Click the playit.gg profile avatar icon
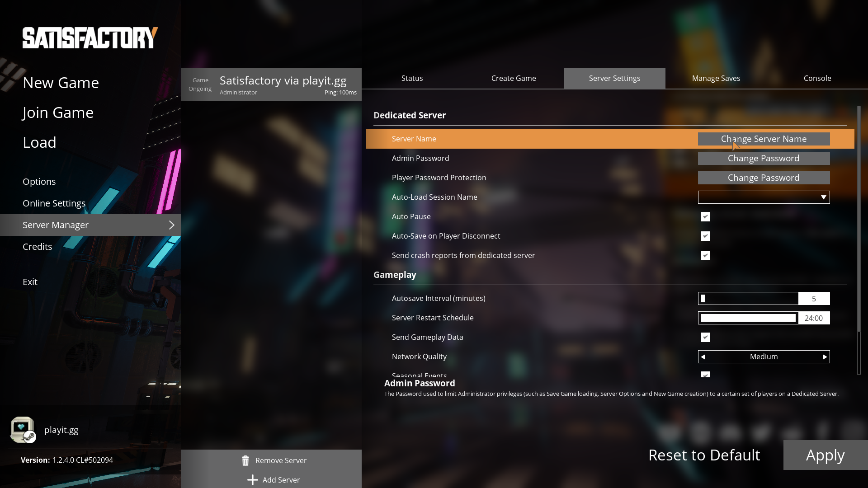This screenshot has width=868, height=488. [x=23, y=430]
